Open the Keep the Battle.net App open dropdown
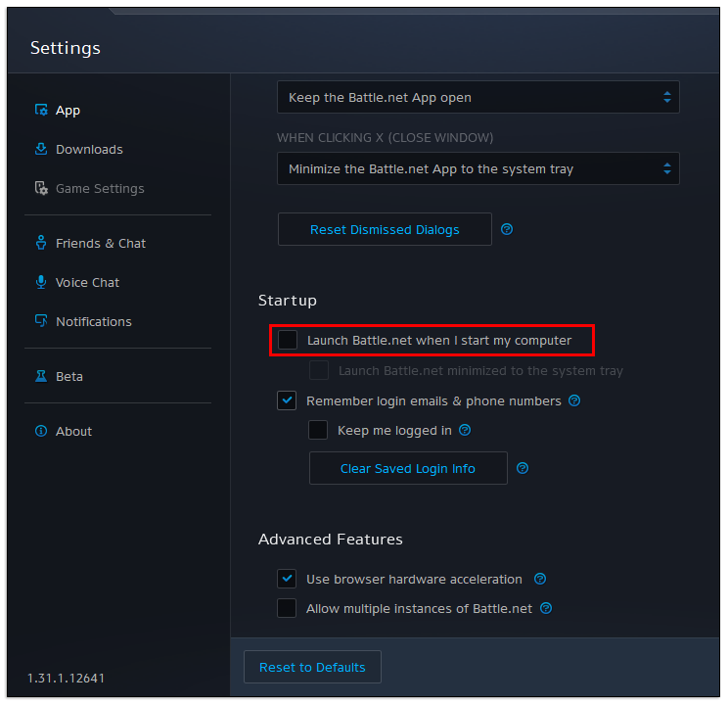Viewport: 728px width, 705px height. click(478, 97)
